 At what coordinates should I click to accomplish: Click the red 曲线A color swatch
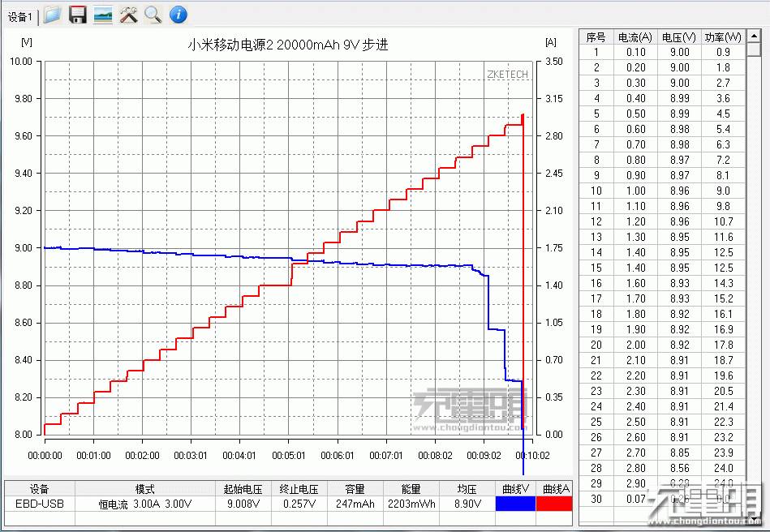pos(554,504)
